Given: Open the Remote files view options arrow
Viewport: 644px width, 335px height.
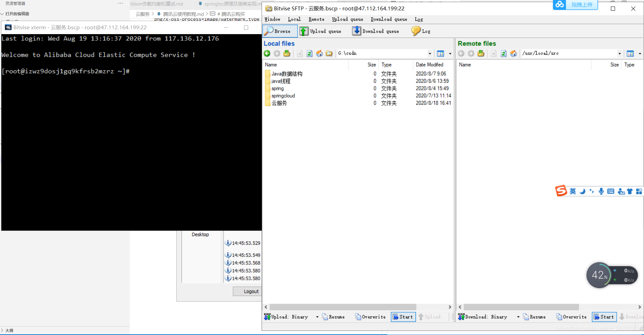Looking at the screenshot, I should tap(640, 53).
